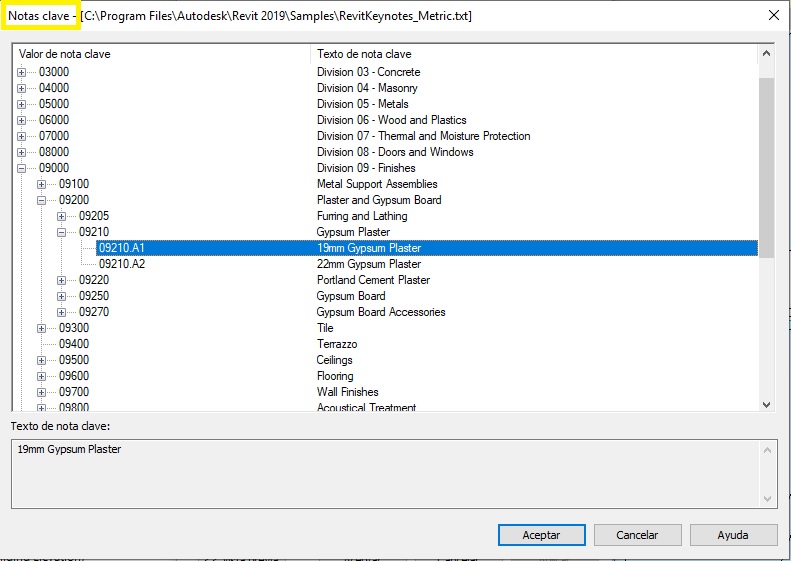
Task: Select keynote 09210.A2 22mm Gypsum Plaster
Action: [122, 264]
